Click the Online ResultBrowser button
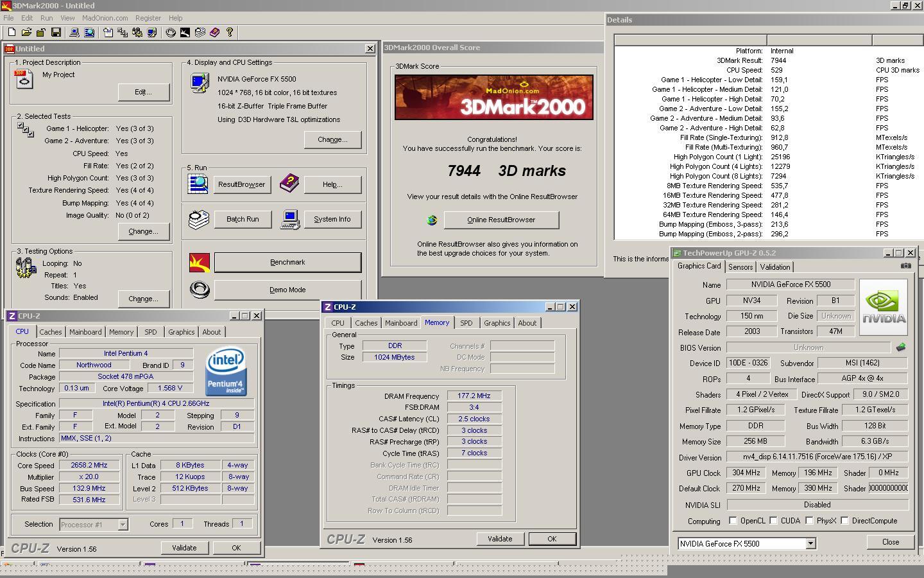Screen dimensions: 924x578 (x=501, y=220)
